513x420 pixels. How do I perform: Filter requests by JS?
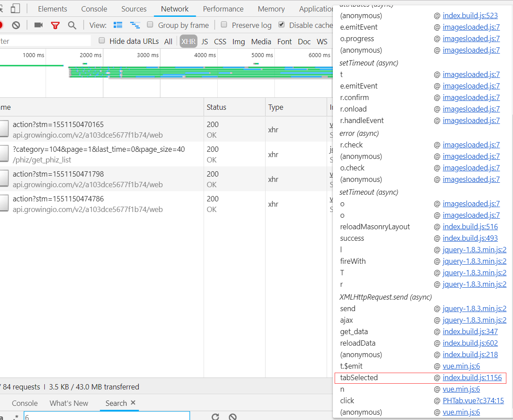tap(205, 42)
